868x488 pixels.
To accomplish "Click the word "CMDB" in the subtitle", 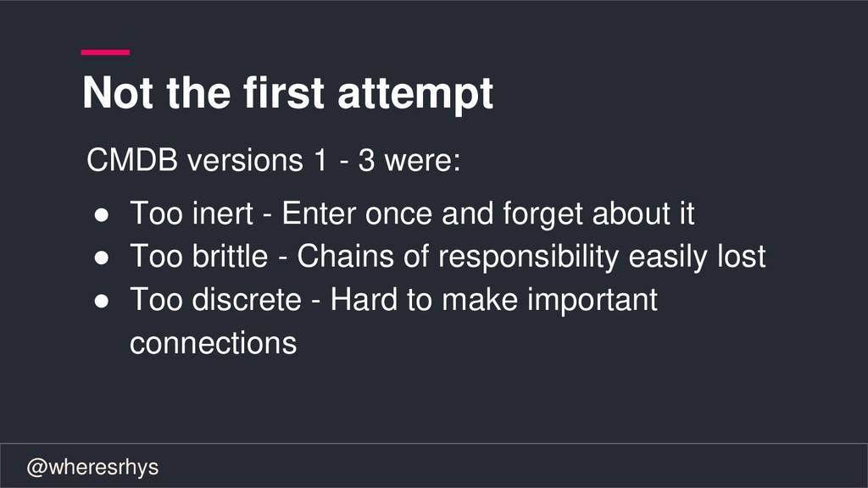I will [132, 160].
